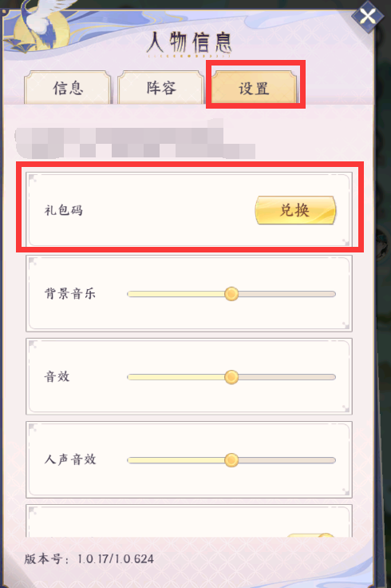Image resolution: width=391 pixels, height=588 pixels.
Task: Click the partially visible toggle at bottom
Action: tap(310, 535)
